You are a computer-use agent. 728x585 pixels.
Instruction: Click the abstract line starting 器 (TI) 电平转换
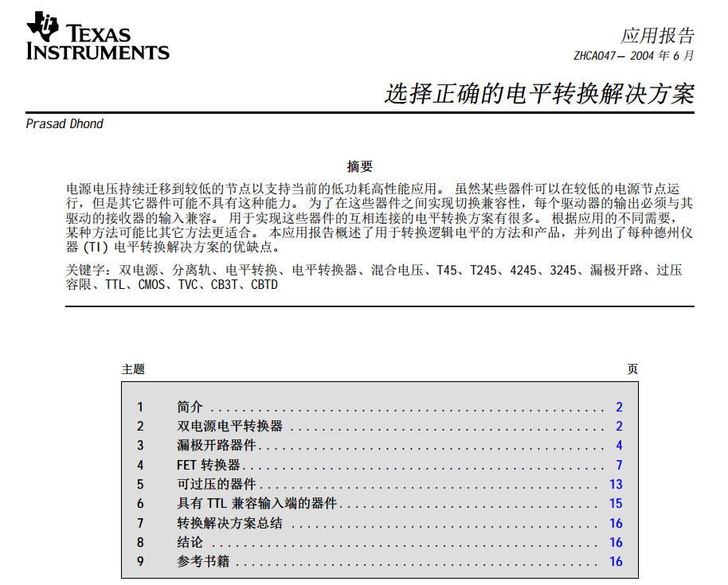173,247
